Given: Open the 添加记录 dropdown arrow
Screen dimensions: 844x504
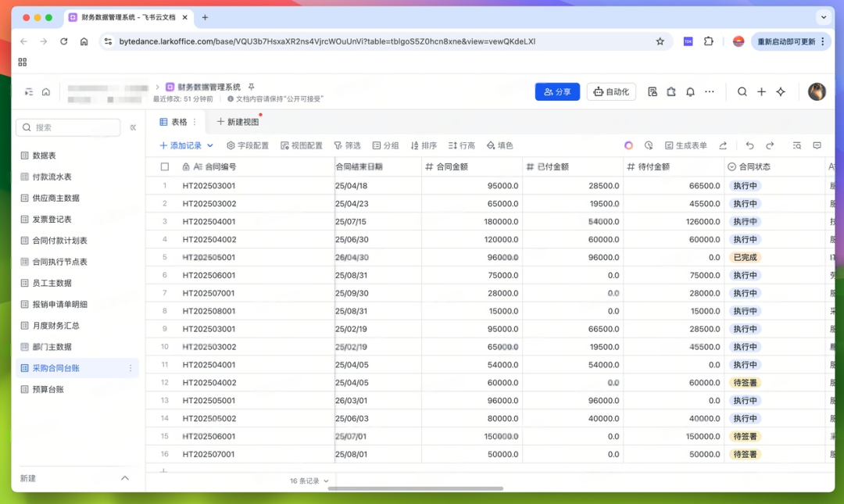Looking at the screenshot, I should click(210, 145).
